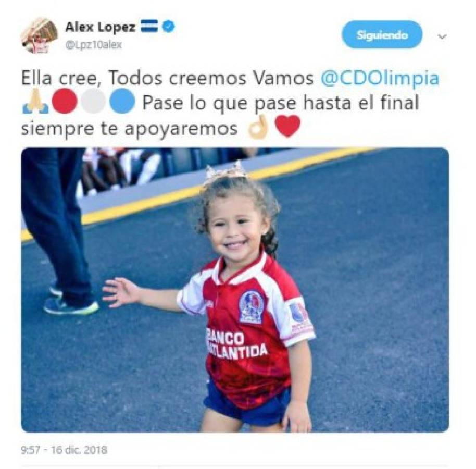Click the blue verified badge
This screenshot has width=476, height=469.
point(168,27)
